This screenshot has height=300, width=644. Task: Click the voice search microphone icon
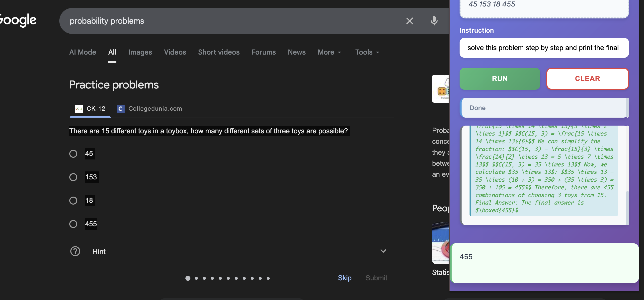[434, 21]
